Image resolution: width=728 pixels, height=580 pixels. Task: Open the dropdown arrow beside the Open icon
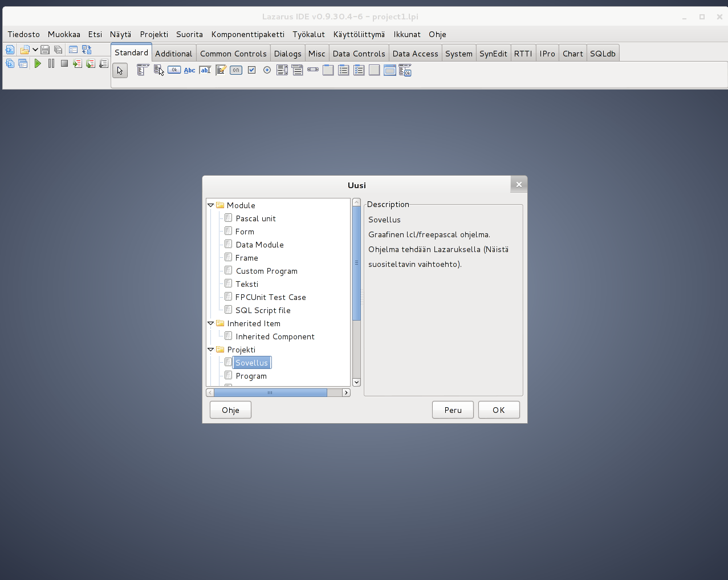(35, 50)
